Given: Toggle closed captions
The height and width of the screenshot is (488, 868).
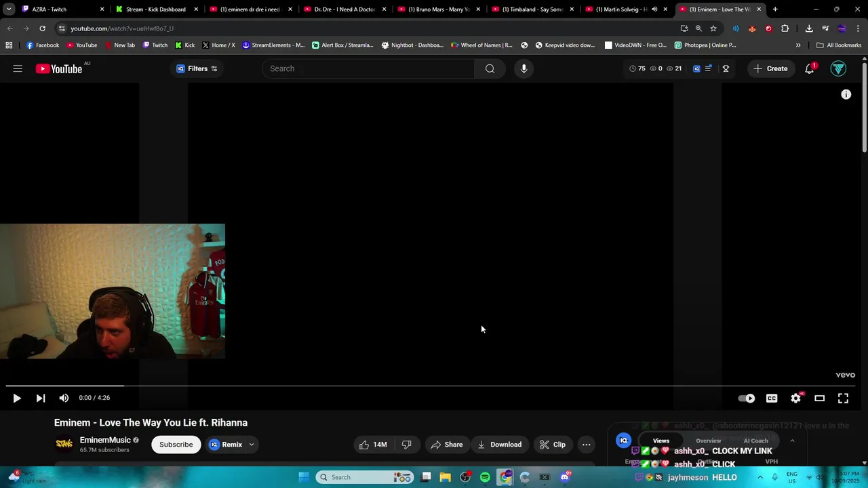Looking at the screenshot, I should coord(772,398).
